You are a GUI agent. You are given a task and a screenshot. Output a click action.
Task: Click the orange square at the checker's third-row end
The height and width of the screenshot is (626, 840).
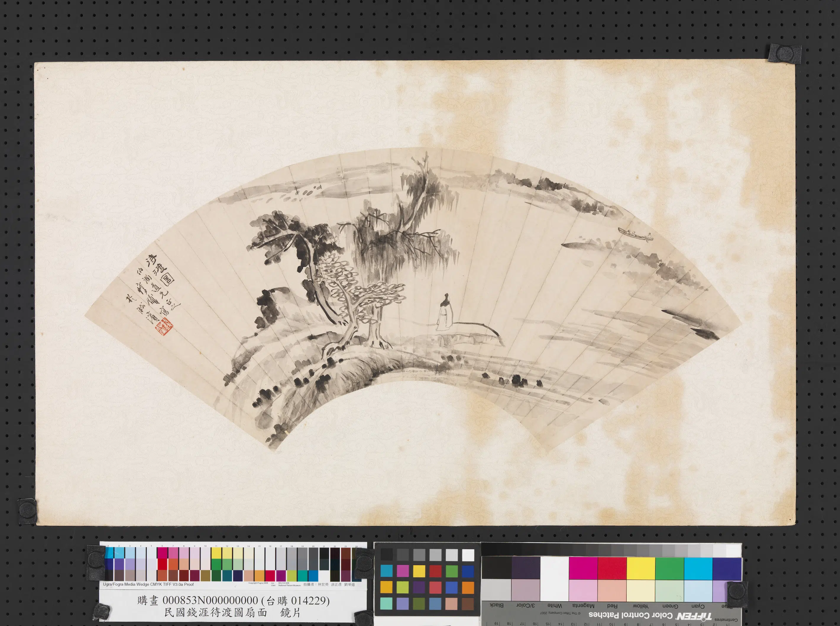(x=468, y=587)
